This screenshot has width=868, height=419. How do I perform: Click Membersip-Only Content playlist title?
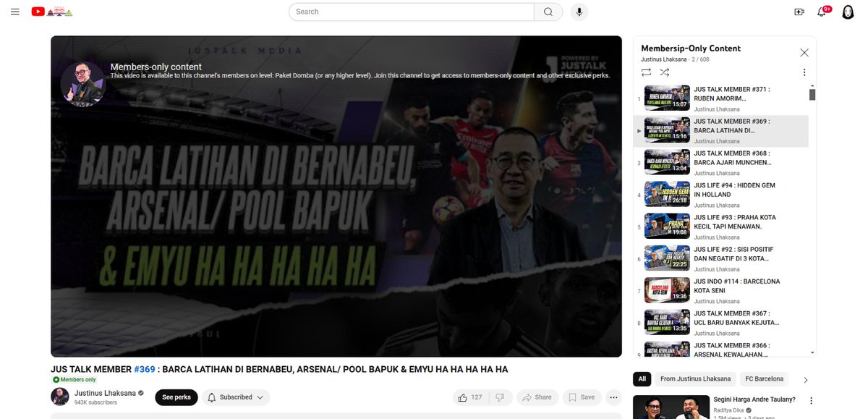point(691,48)
